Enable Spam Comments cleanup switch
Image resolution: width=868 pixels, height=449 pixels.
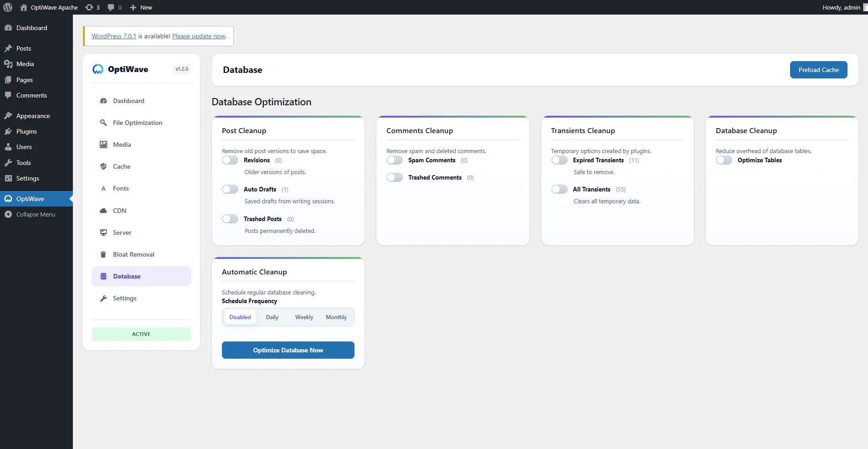395,160
